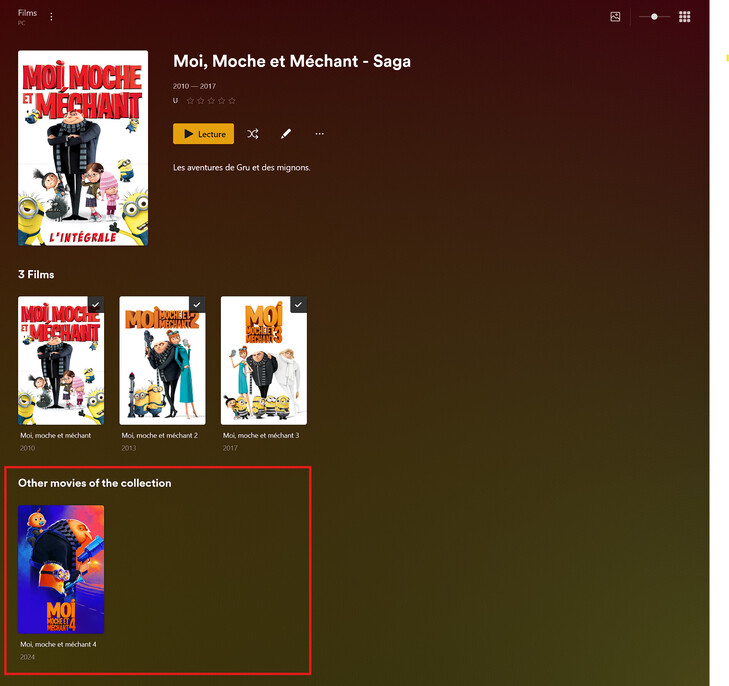Image resolution: width=729 pixels, height=686 pixels.
Task: Open the Films library options menu
Action: click(51, 17)
